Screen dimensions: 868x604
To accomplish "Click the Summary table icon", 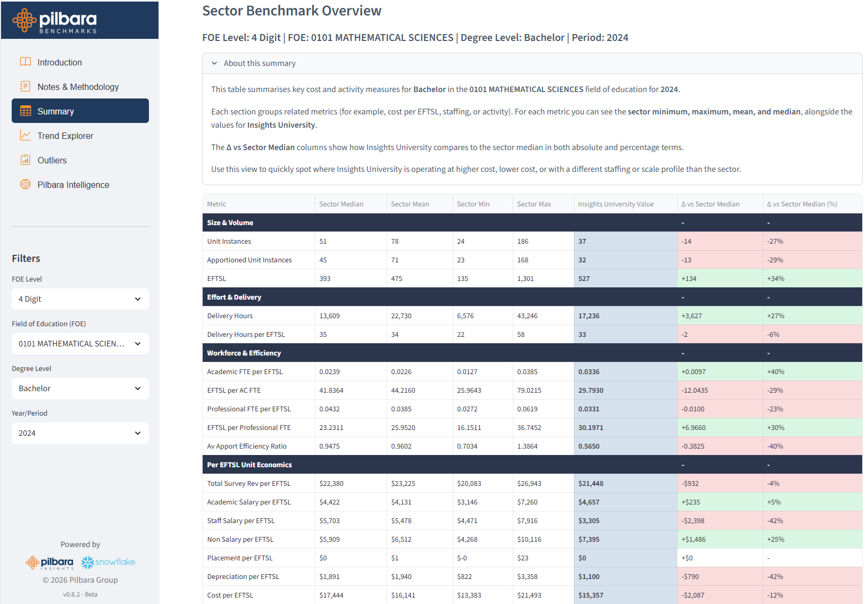I will (x=25, y=111).
